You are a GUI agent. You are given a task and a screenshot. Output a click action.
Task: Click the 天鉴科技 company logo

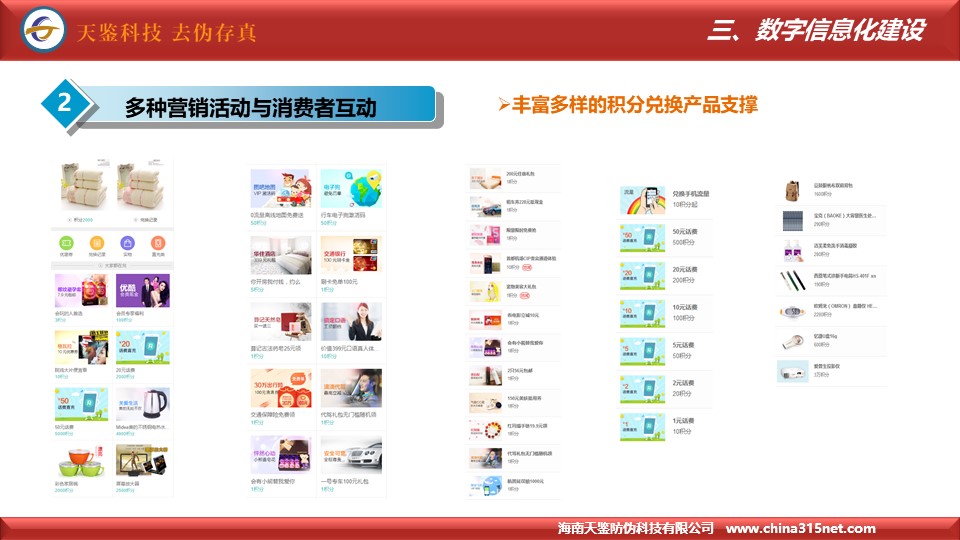click(x=43, y=30)
